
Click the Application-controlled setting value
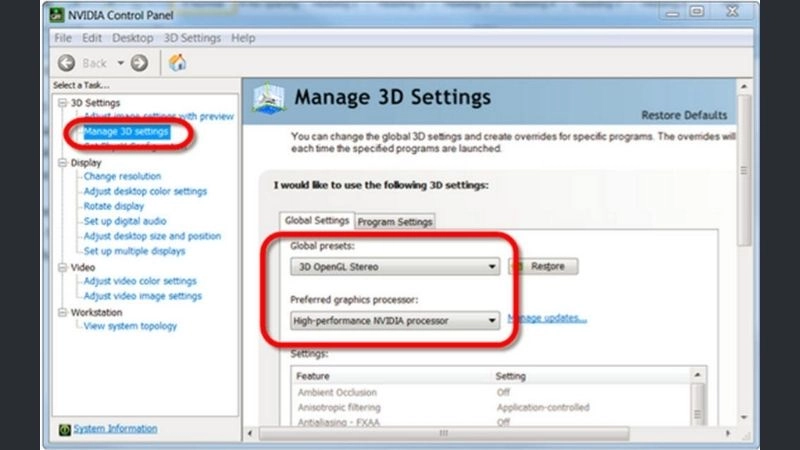pyautogui.click(x=543, y=407)
